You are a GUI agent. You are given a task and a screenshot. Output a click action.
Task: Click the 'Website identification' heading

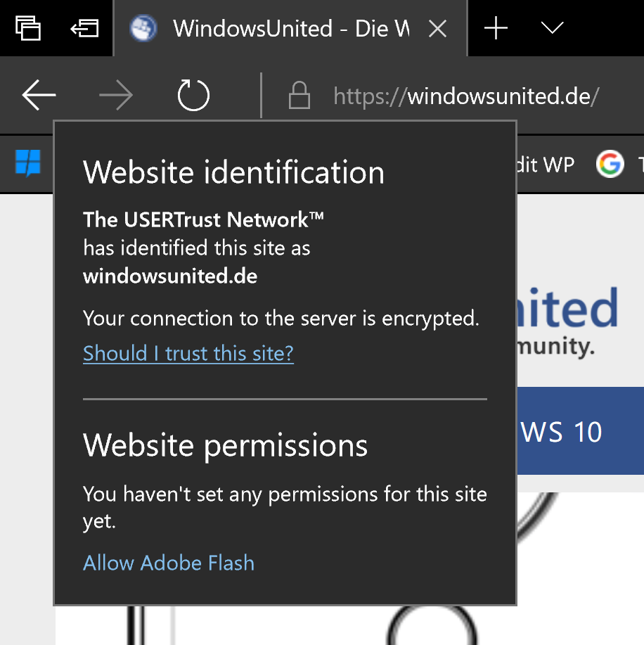coord(233,172)
